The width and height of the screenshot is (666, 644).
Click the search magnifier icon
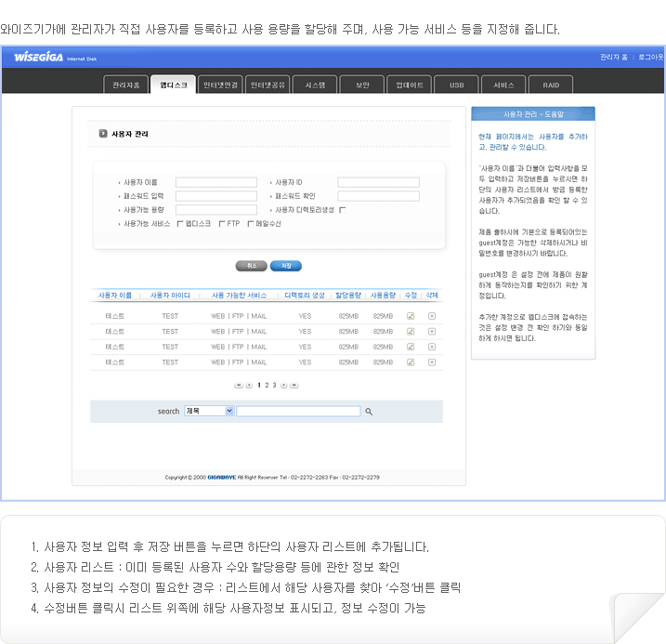click(x=369, y=411)
